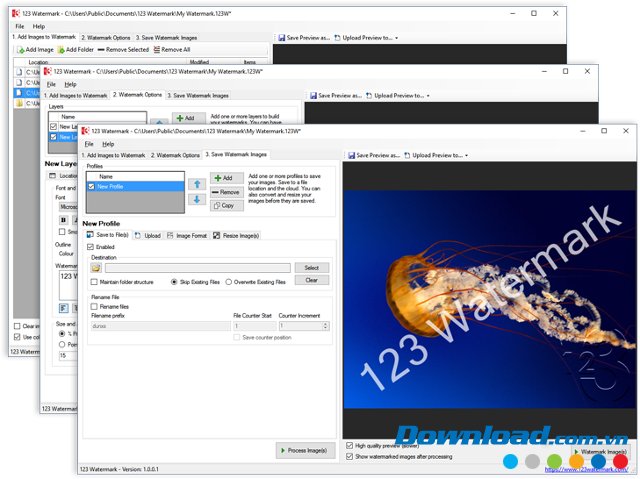Choose Overwrite Existing Files radio option

229,282
